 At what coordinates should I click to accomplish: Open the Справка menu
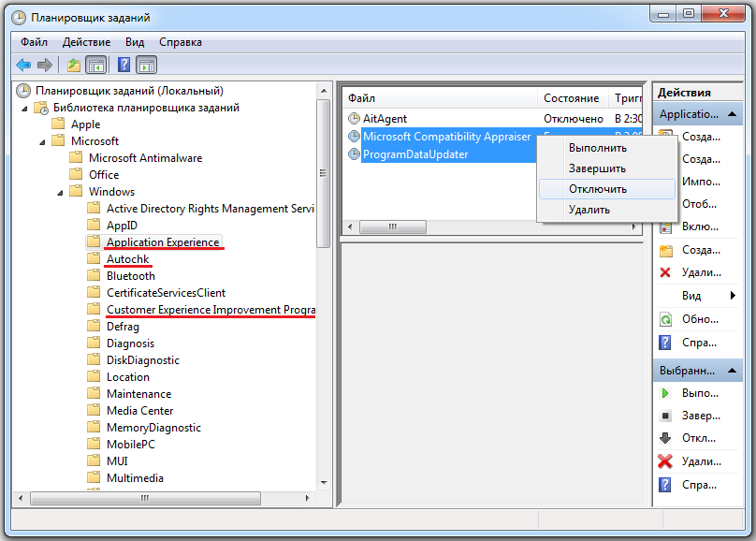coord(181,42)
